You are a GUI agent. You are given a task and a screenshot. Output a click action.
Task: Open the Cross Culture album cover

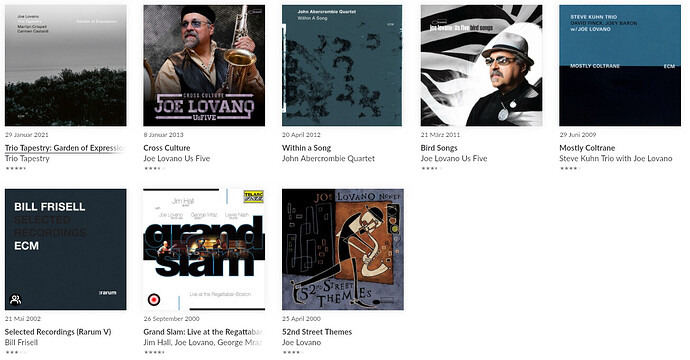pos(204,66)
